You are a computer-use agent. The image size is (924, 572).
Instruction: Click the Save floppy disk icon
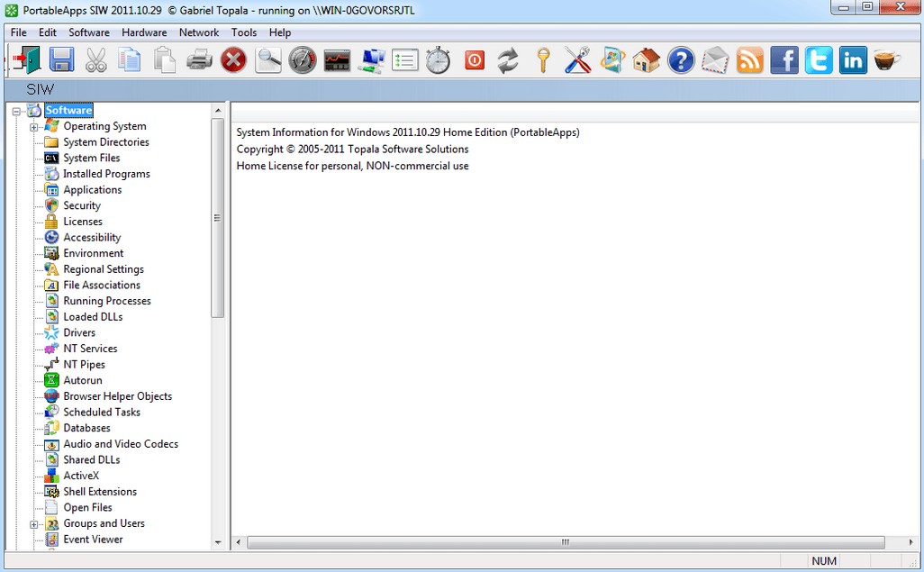coord(61,60)
